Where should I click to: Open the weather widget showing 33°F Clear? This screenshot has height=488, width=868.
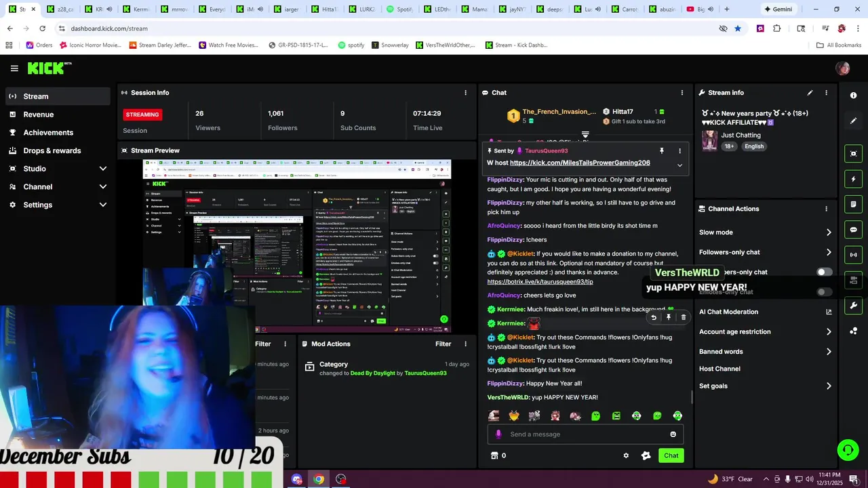coord(730,479)
